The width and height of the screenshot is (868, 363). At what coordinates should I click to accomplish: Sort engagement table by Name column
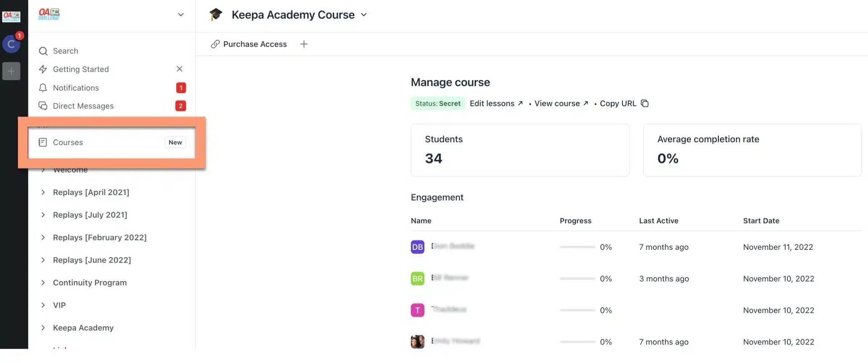421,221
